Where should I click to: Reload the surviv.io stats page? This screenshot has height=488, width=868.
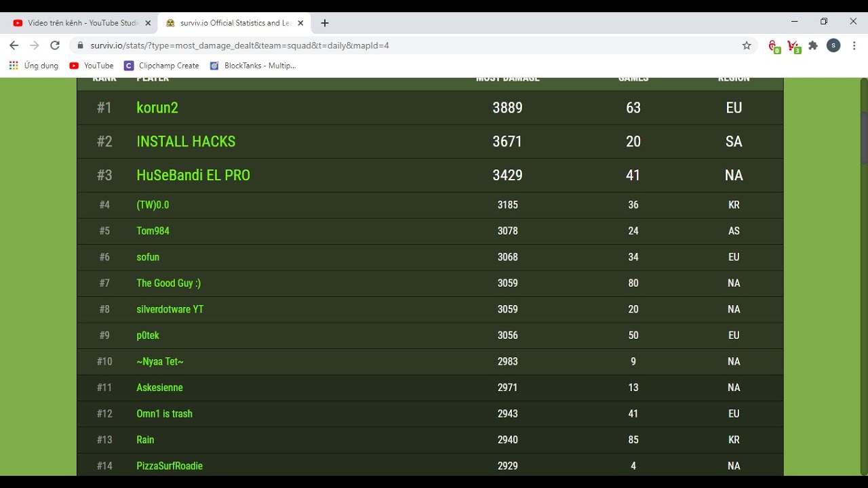(56, 45)
